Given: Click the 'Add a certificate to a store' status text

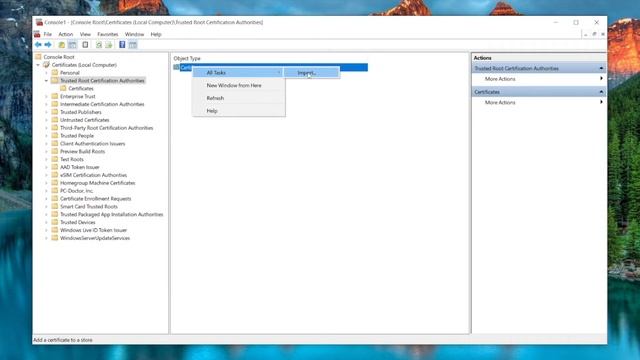Looking at the screenshot, I should point(63,340).
